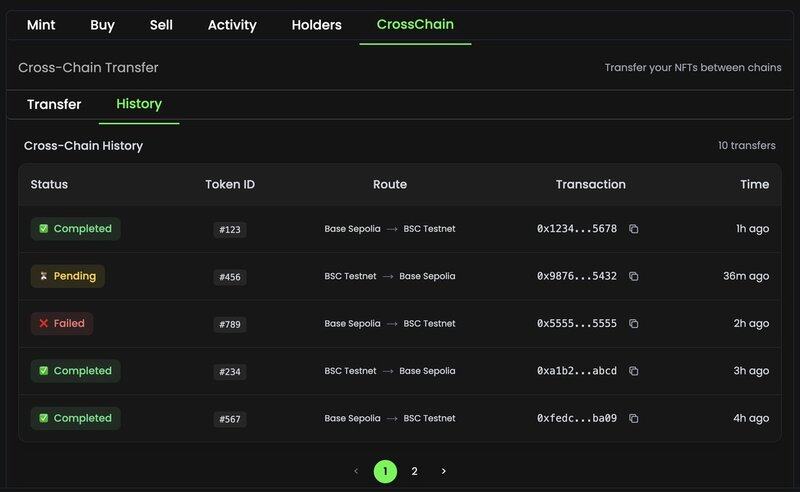Click the '2h ago' time entry
800x492 pixels.
(751, 324)
